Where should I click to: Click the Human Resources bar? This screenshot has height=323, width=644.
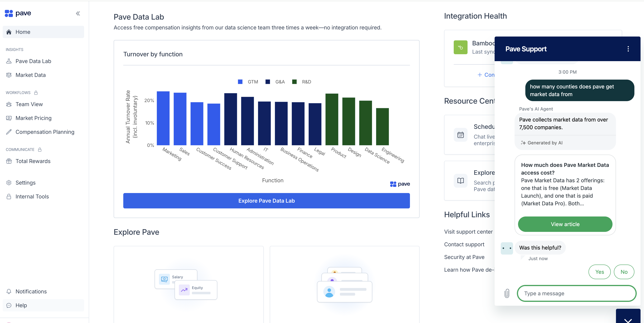230,119
